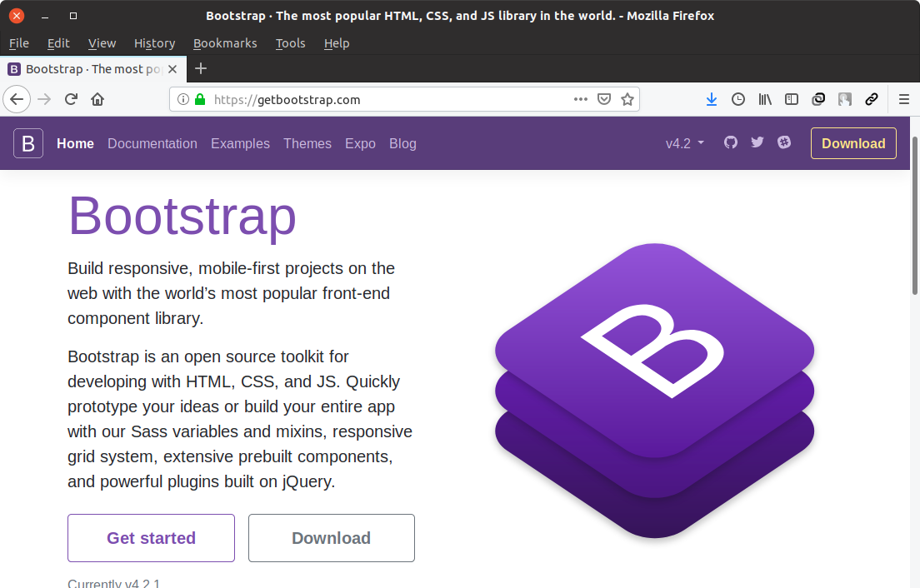Screen dimensions: 920x588
Task: Open the History menu
Action: tap(154, 43)
